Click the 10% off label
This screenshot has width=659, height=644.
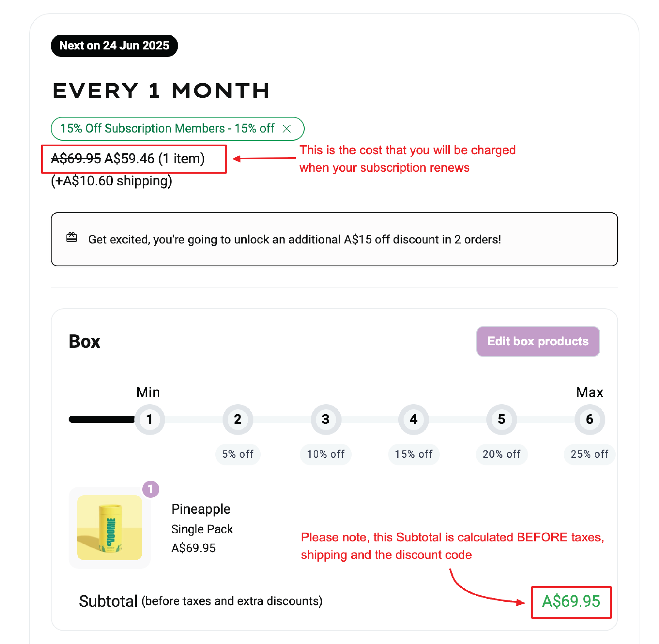tap(326, 454)
